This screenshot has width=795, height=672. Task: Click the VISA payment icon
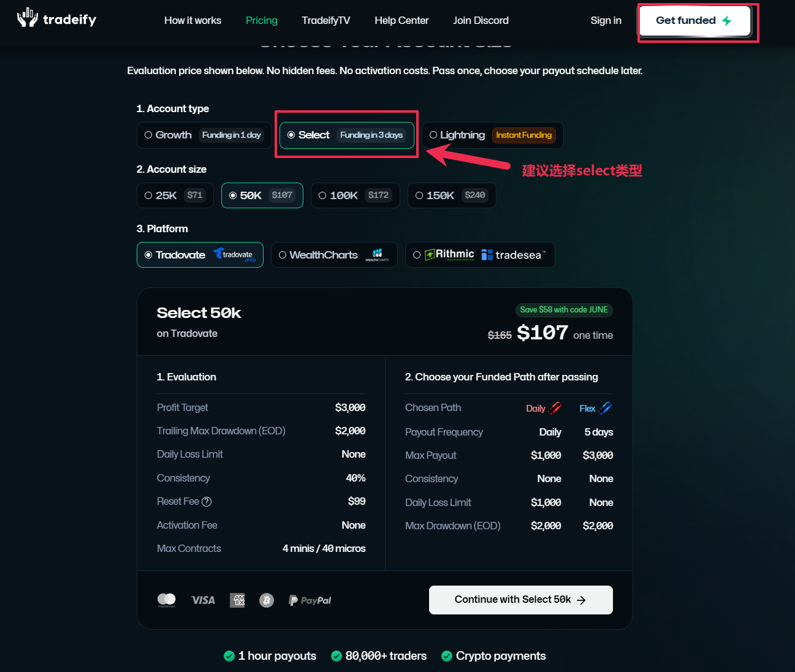(203, 600)
